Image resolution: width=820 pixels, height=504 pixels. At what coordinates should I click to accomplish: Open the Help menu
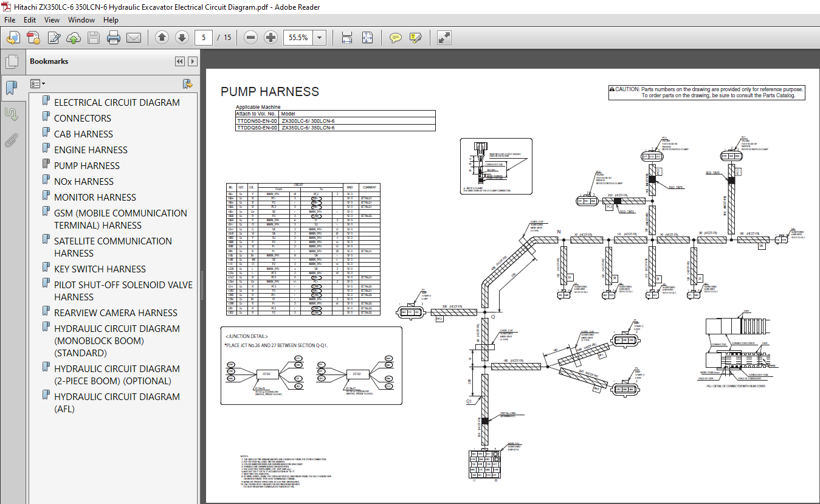pyautogui.click(x=111, y=20)
